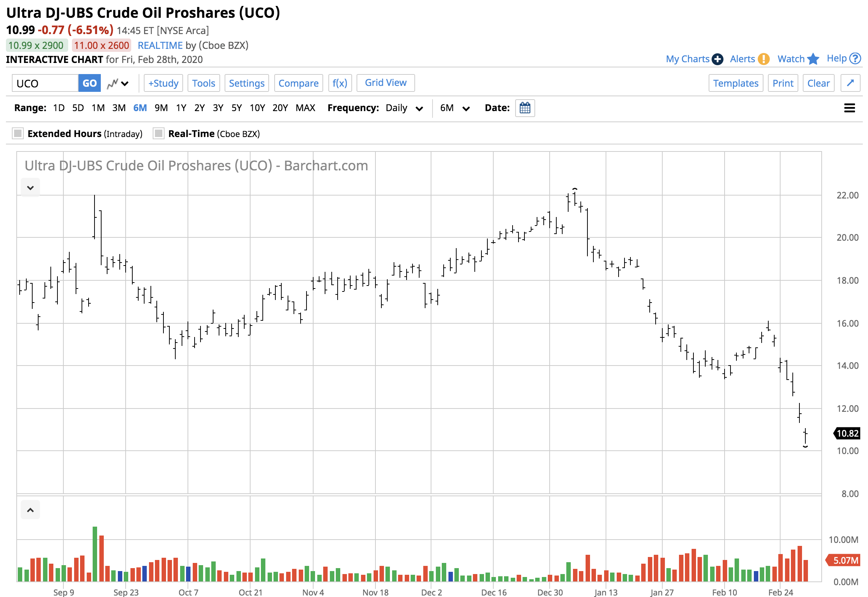This screenshot has width=868, height=597.
Task: Click the GO button
Action: coord(89,83)
